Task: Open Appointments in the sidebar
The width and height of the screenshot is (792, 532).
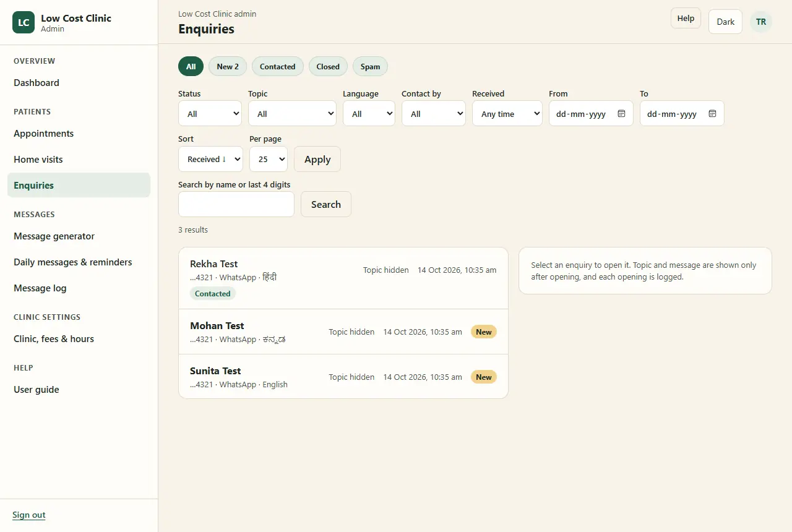Action: (79, 134)
